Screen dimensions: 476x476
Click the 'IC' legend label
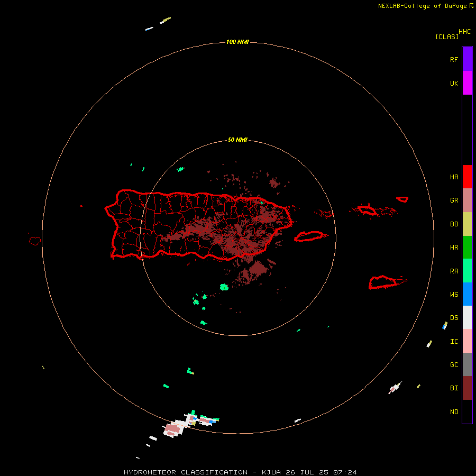pos(454,341)
